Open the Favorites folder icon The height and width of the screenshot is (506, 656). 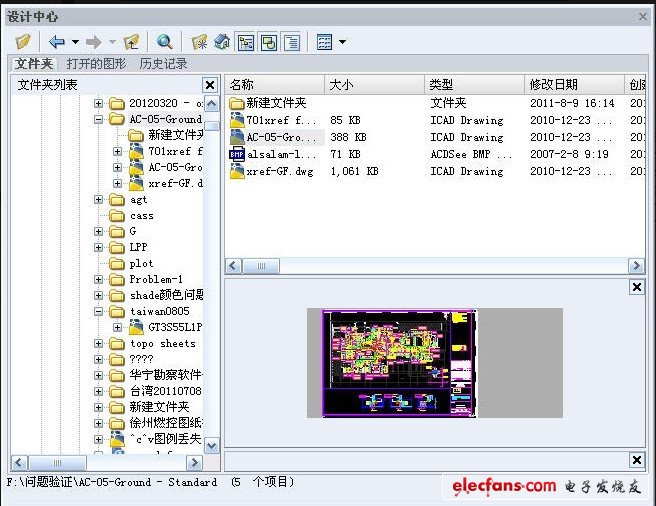pos(200,42)
